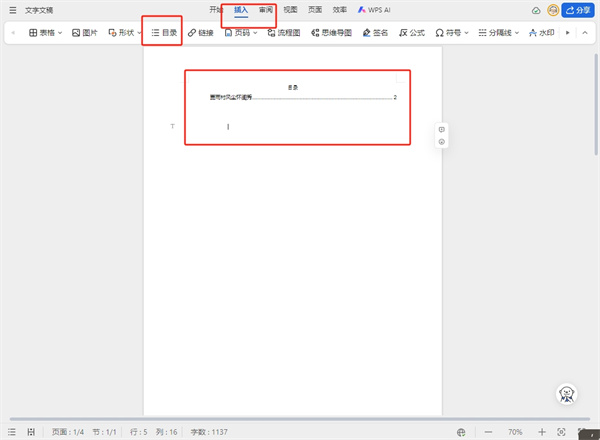Switch to the 插入 tab
Viewport: 600px width, 440px height.
(x=241, y=10)
